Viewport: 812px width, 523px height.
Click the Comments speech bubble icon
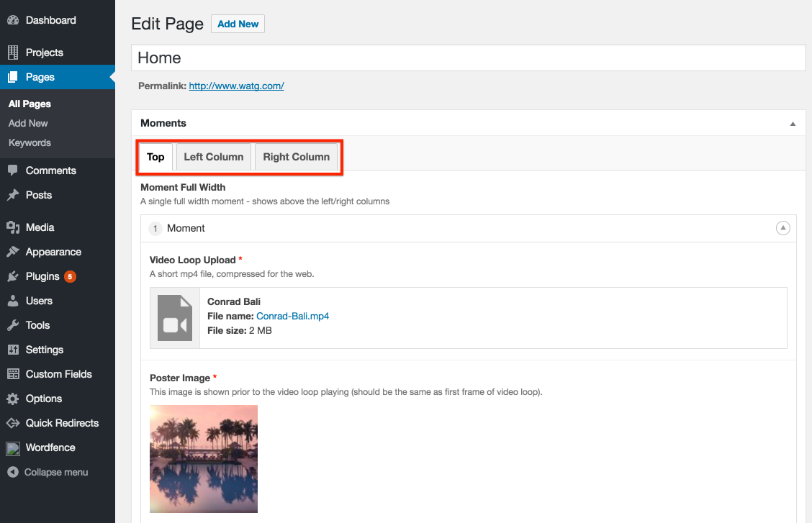[13, 170]
